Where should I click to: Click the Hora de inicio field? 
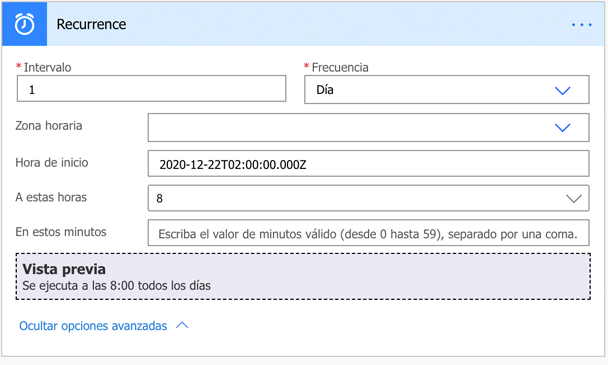[x=368, y=164]
